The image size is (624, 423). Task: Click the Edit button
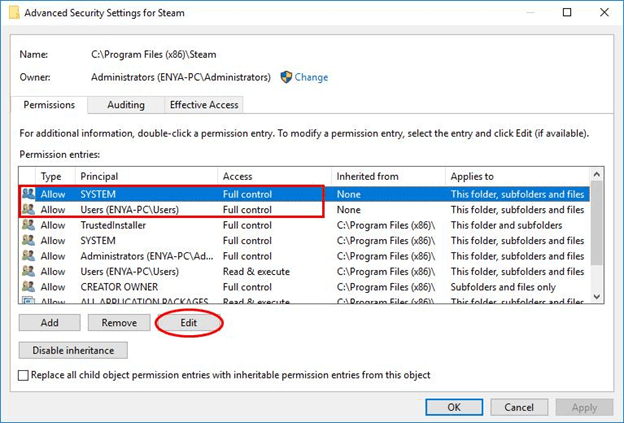tap(189, 323)
